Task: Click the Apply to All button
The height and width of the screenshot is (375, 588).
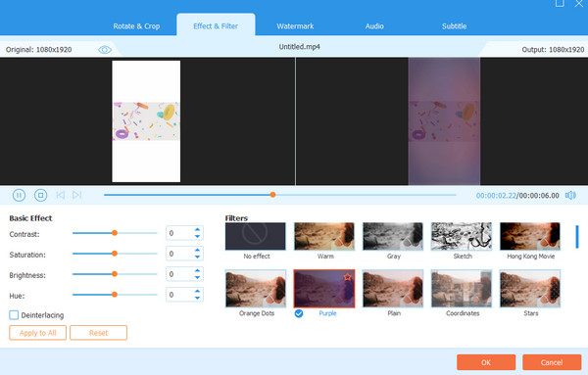Action: click(x=38, y=333)
